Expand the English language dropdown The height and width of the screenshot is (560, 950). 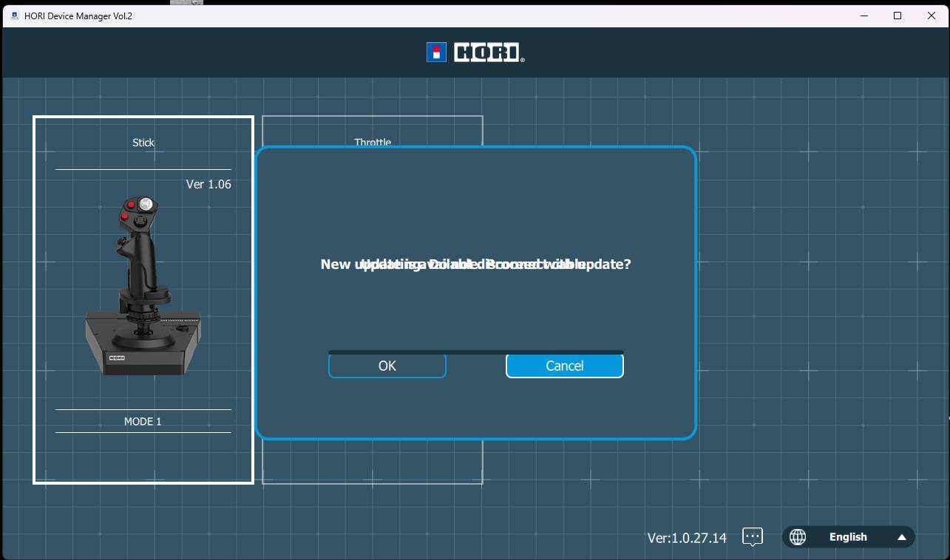pyautogui.click(x=848, y=537)
